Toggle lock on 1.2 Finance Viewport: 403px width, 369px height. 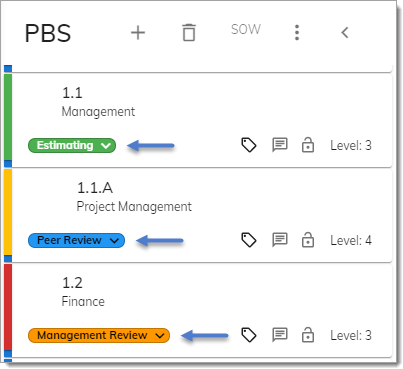(x=308, y=335)
